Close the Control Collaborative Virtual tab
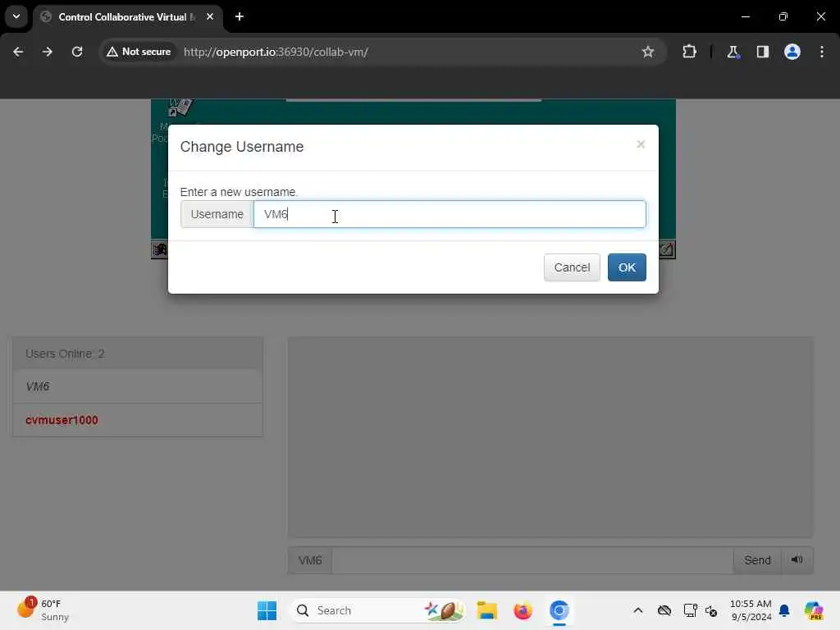Screen dimensions: 840x630 (x=210, y=16)
